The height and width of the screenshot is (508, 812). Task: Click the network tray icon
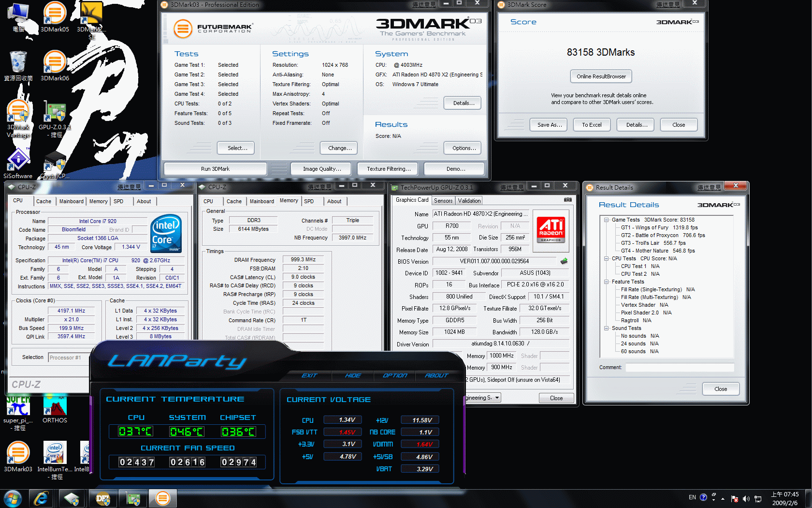pos(758,498)
